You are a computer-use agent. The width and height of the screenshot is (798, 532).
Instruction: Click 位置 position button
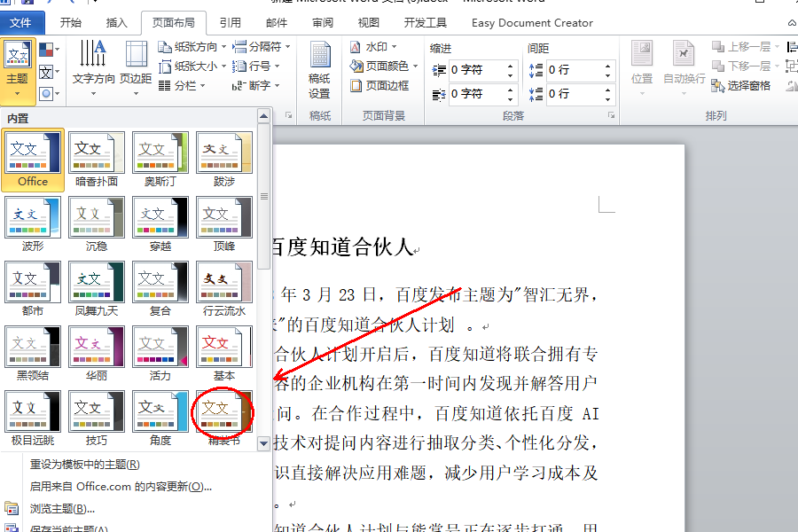(642, 68)
